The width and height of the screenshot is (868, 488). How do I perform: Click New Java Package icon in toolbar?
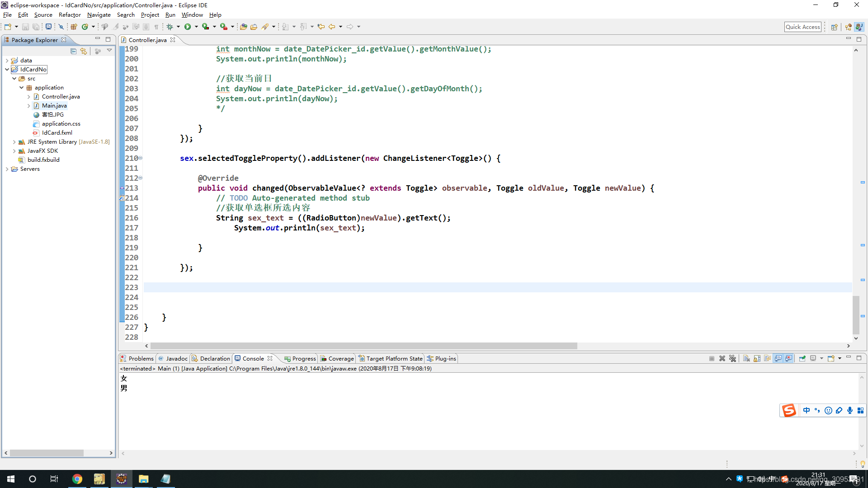point(74,27)
